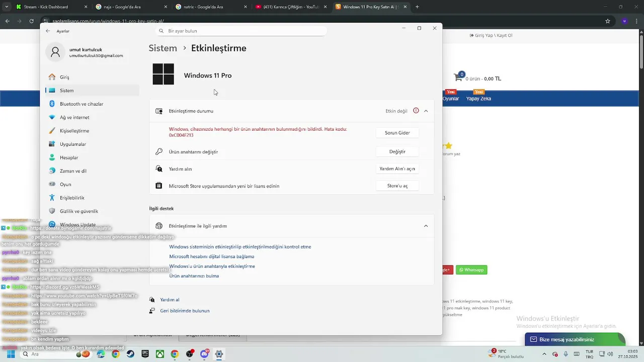The height and width of the screenshot is (362, 644).
Task: Click Geri bildirimde bulunun link
Action: click(x=185, y=311)
